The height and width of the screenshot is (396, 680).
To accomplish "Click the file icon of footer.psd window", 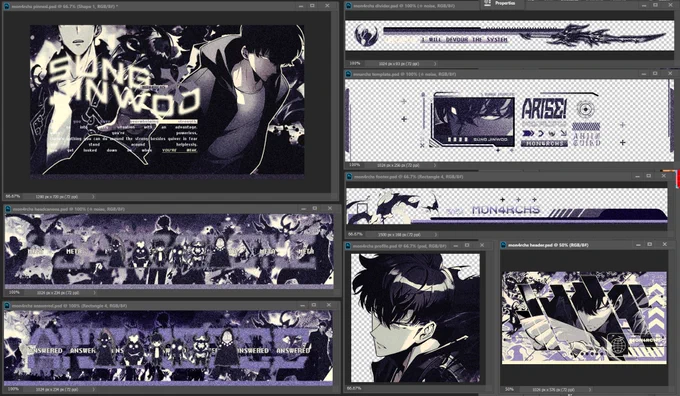I will (x=349, y=177).
